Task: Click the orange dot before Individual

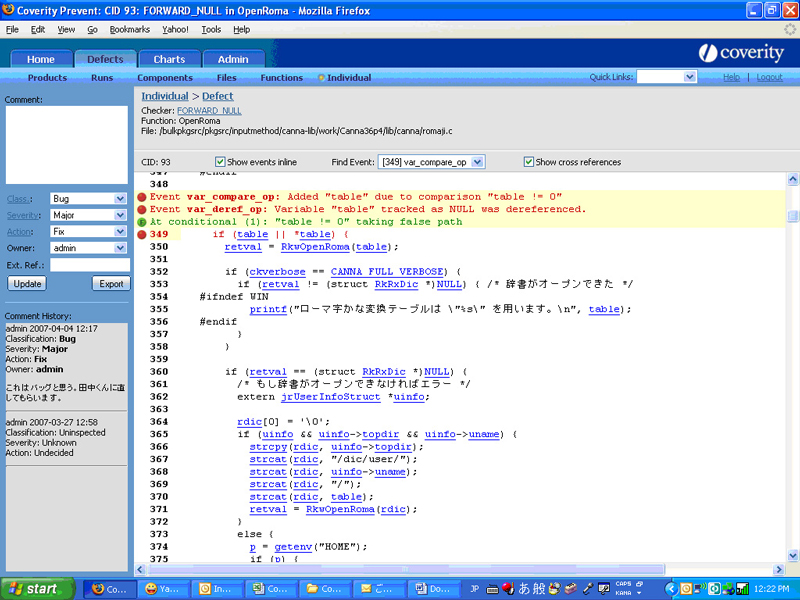Action: [x=321, y=78]
